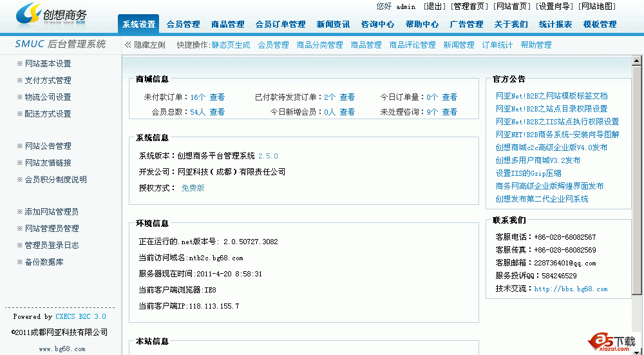This screenshot has height=355, width=644.
Task: Visit the http://bbs.bg68.com forum link
Action: [571, 289]
